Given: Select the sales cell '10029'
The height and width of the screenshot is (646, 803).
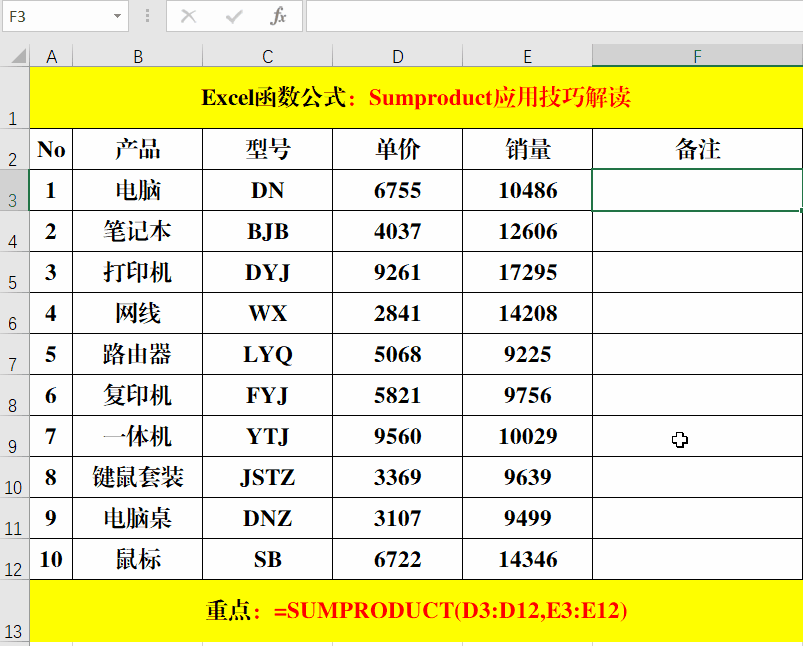Looking at the screenshot, I should click(527, 436).
